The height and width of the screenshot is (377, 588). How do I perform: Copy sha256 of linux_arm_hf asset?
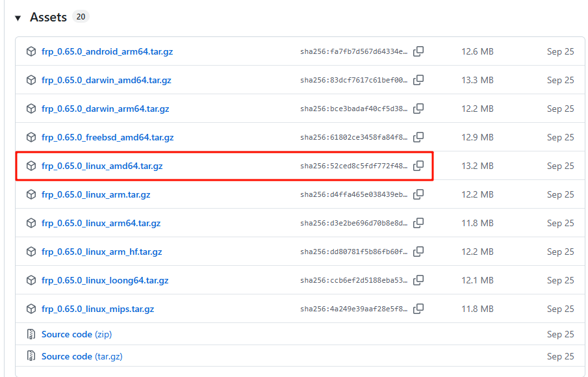tap(418, 252)
